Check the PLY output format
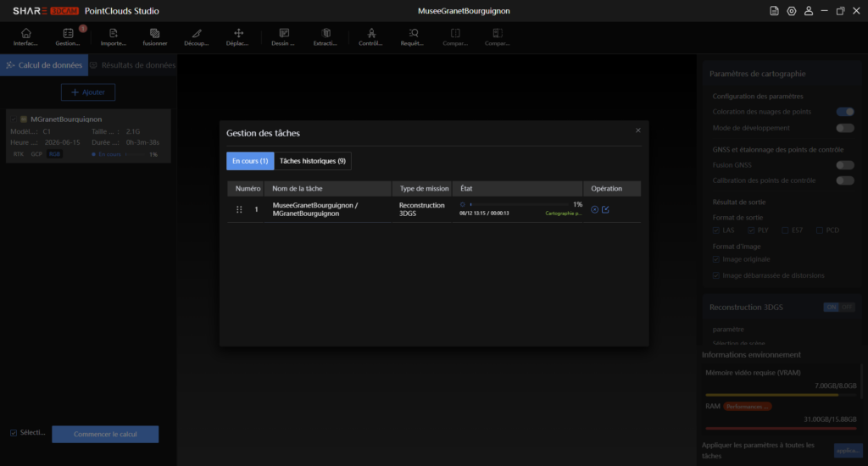Screen dimensions: 868x466 (x=751, y=230)
